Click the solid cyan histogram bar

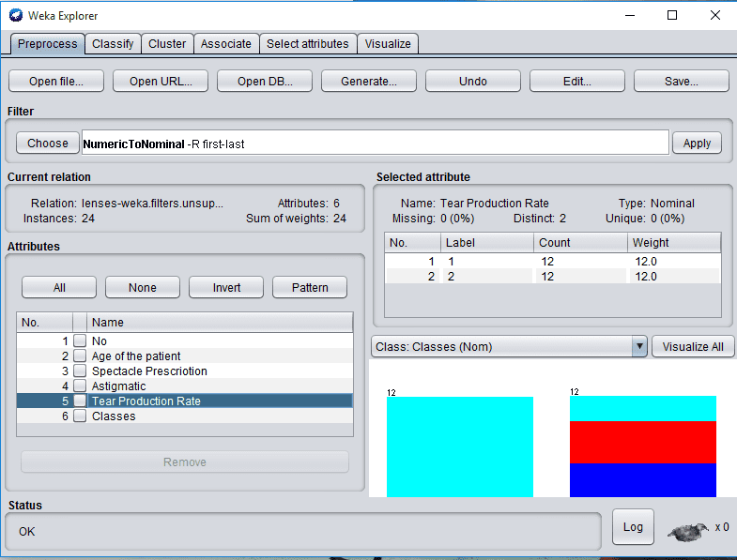[460, 446]
